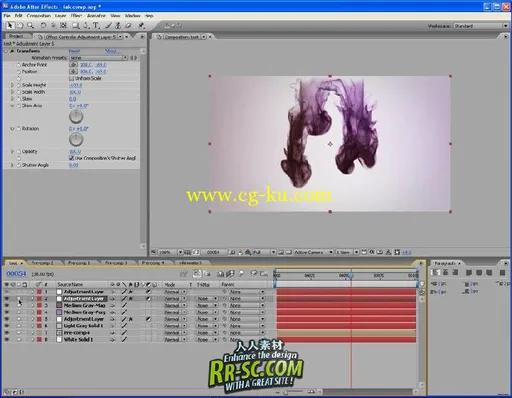Open the Workspace Standard dropdown
The image size is (512, 398).
[x=481, y=26]
